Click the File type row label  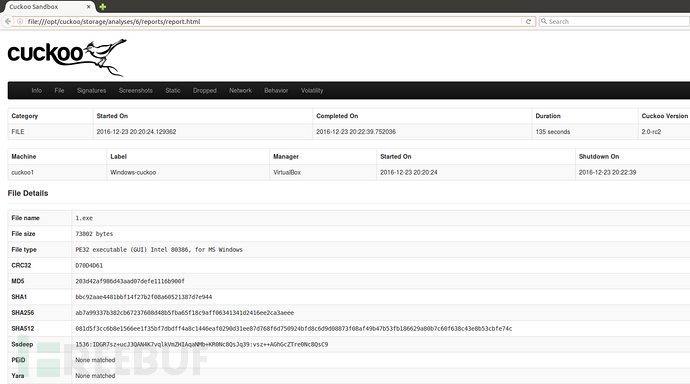click(x=24, y=249)
